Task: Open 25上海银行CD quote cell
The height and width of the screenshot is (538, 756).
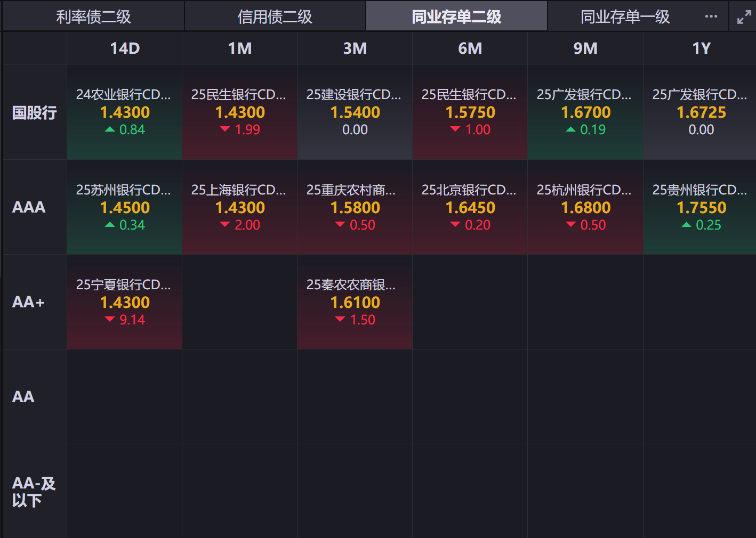Action: 240,207
